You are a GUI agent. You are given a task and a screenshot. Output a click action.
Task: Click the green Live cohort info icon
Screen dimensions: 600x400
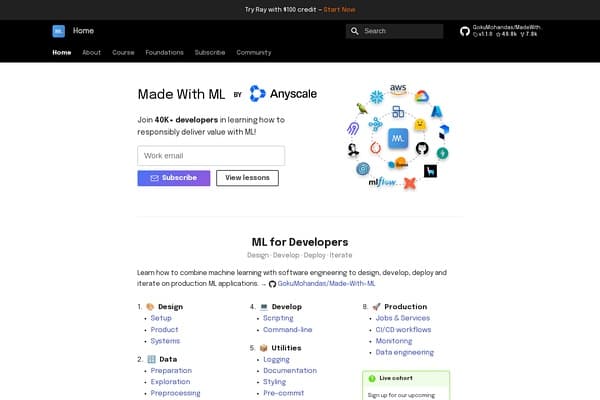tap(372, 379)
